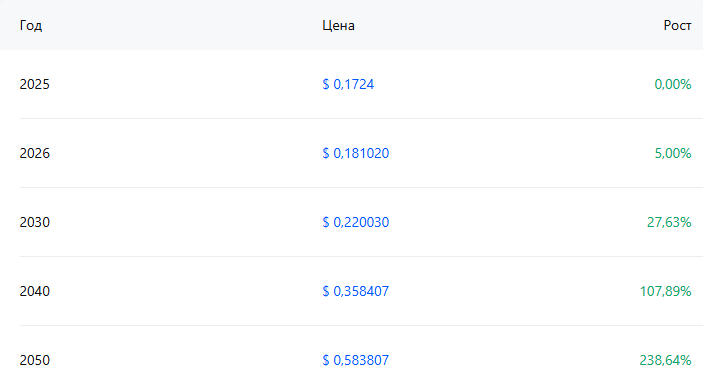Click the Рост column header
Image resolution: width=703 pixels, height=382 pixels.
coord(677,26)
